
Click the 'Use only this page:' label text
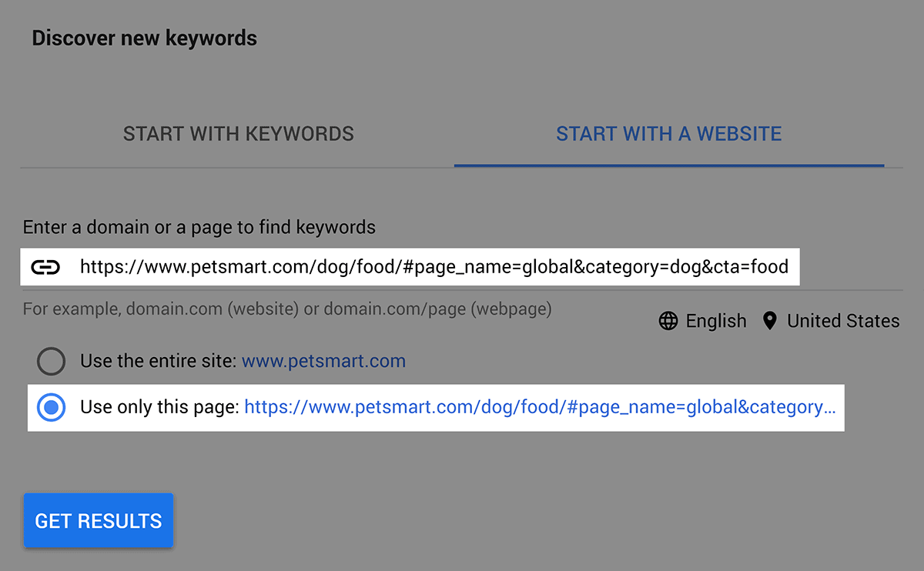(159, 407)
